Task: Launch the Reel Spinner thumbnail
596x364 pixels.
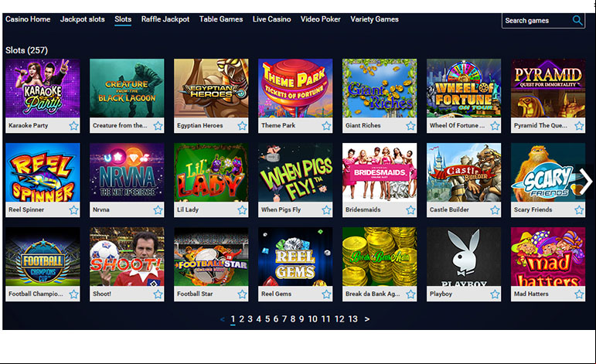Action: [43, 172]
